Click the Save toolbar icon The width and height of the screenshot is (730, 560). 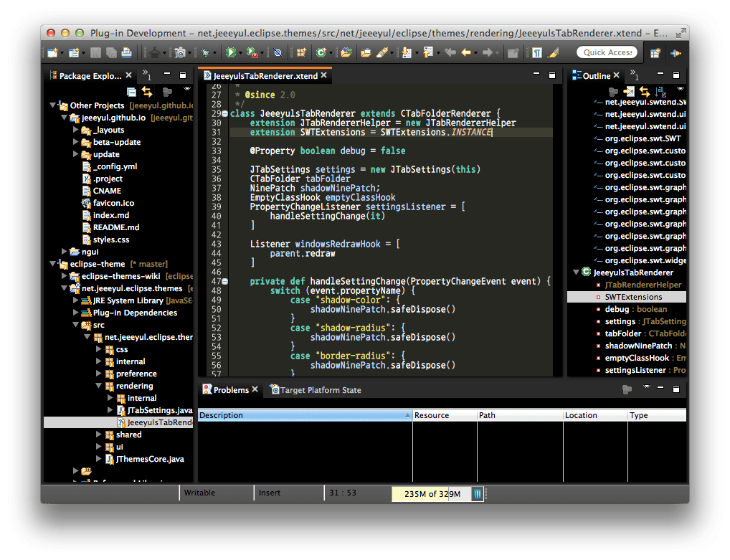(x=95, y=52)
